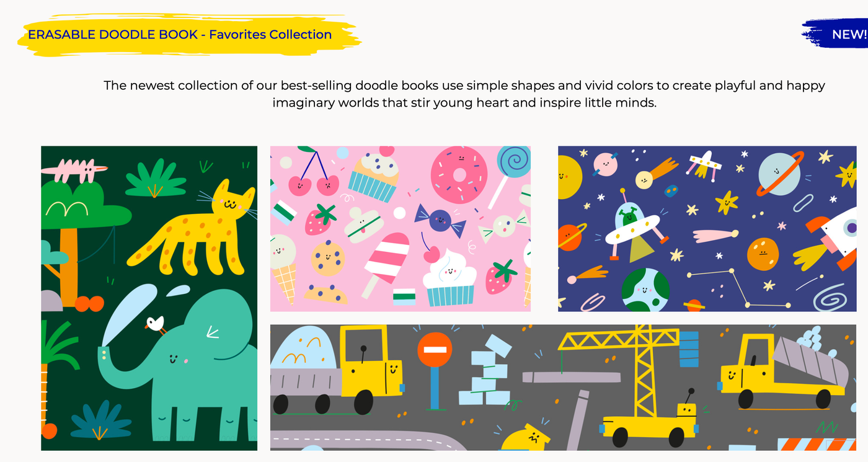This screenshot has width=868, height=462.
Task: Click the collection description paragraph
Action: pyautogui.click(x=464, y=94)
